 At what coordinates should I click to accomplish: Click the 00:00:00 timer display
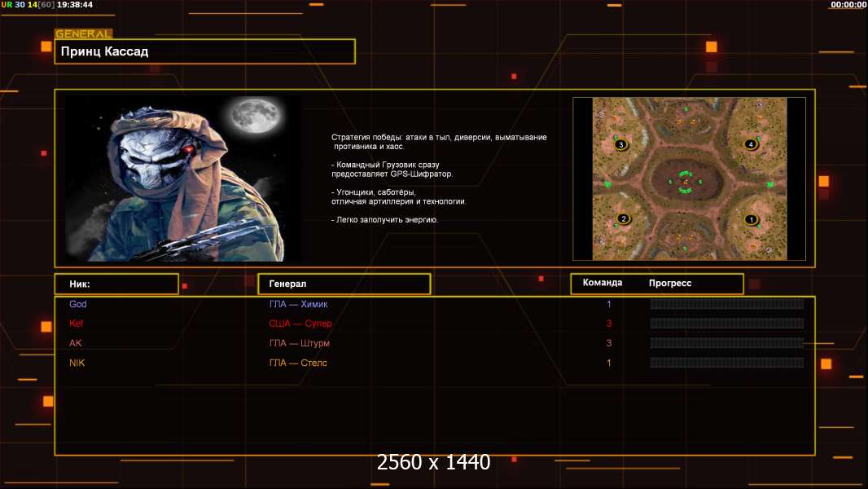(x=848, y=4)
